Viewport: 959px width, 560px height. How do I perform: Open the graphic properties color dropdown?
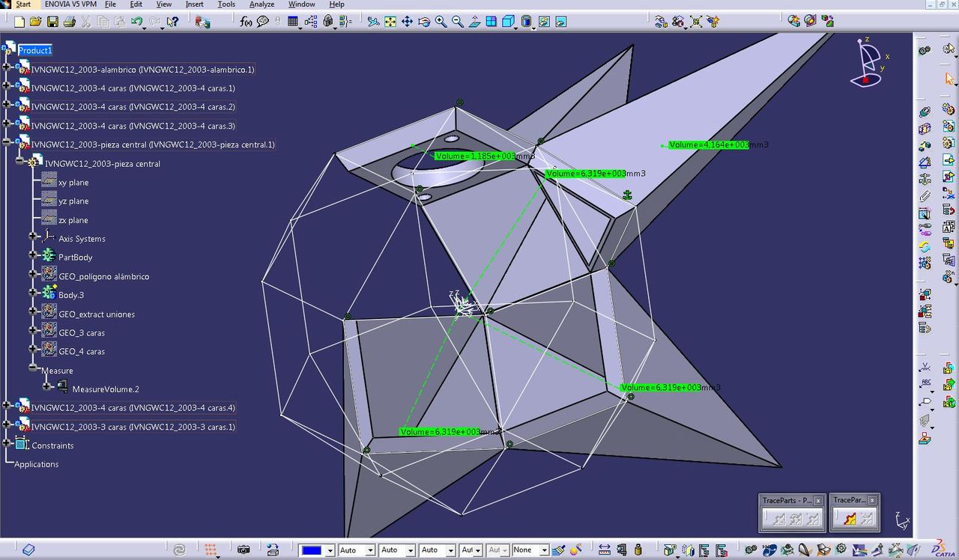329,550
